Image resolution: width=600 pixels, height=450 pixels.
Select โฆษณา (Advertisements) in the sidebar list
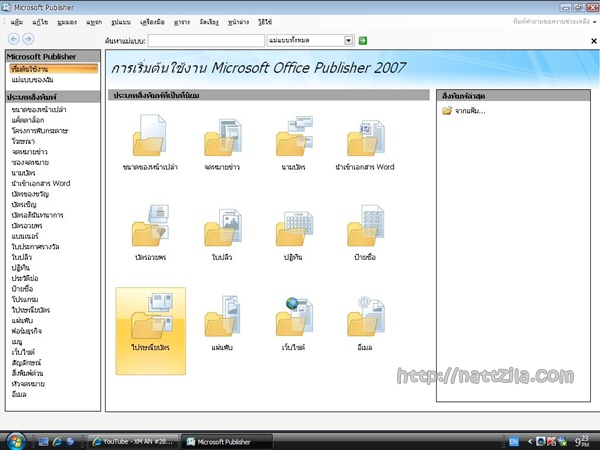click(23, 141)
